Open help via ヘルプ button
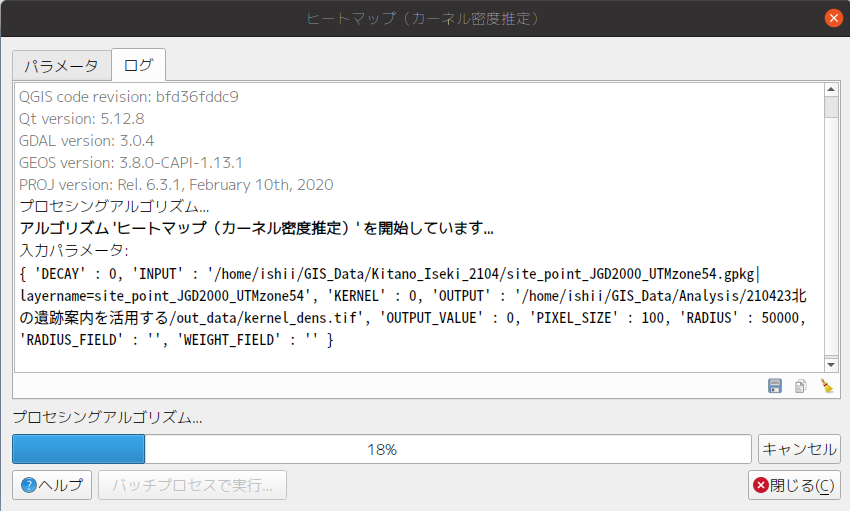The width and height of the screenshot is (850, 511). [x=52, y=484]
